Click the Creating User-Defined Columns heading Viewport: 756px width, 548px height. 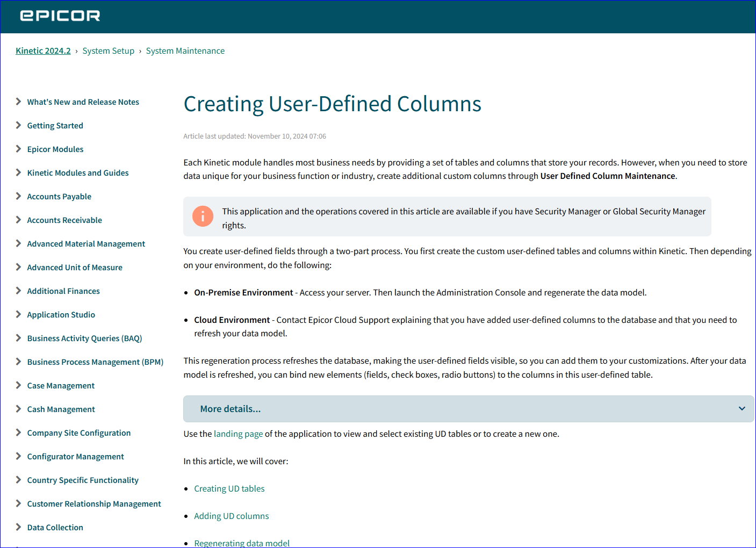point(333,104)
